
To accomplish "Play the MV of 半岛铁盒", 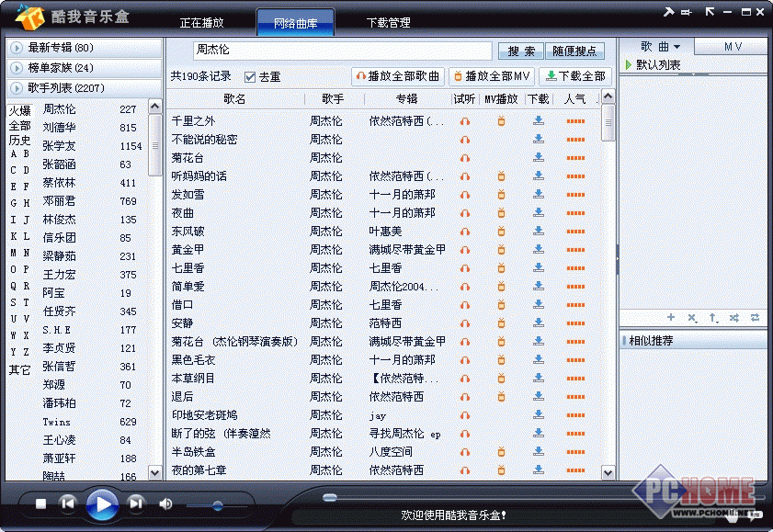I will tap(501, 452).
